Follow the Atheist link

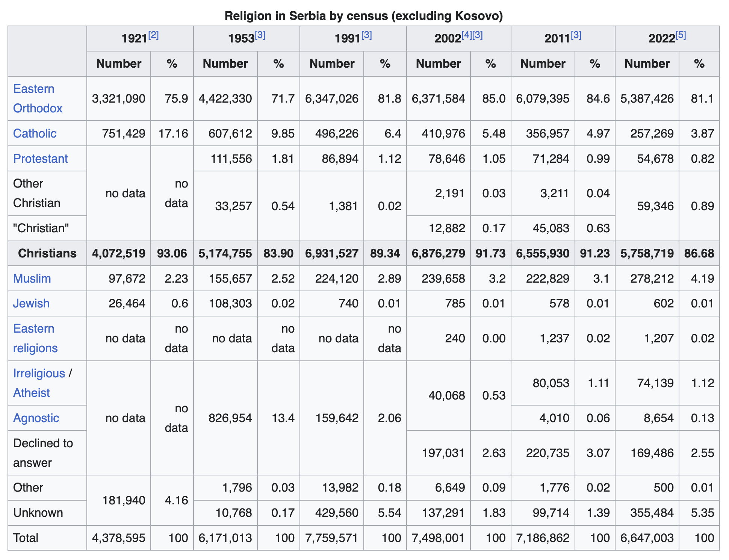[31, 393]
